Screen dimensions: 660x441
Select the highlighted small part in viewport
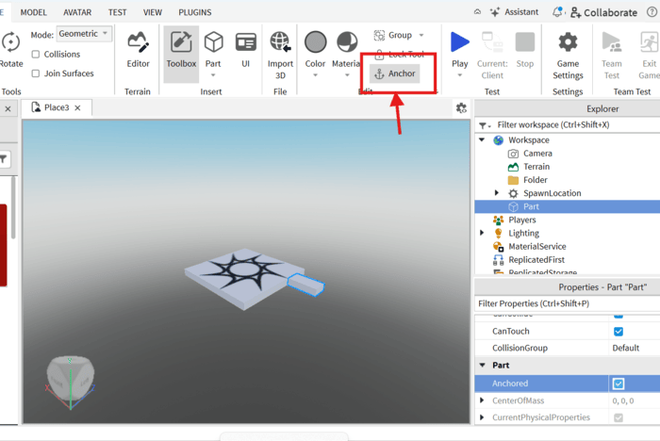[306, 284]
